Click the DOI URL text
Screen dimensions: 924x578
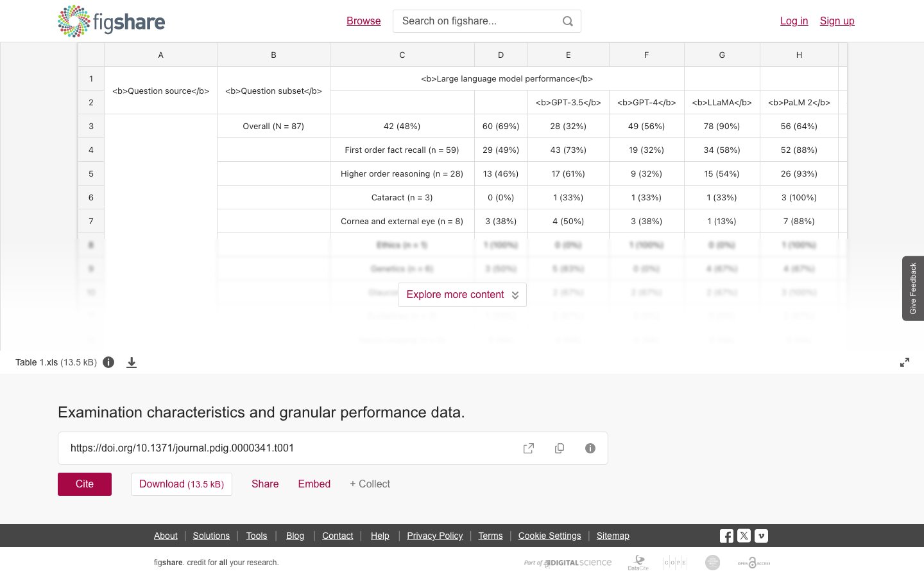point(182,448)
